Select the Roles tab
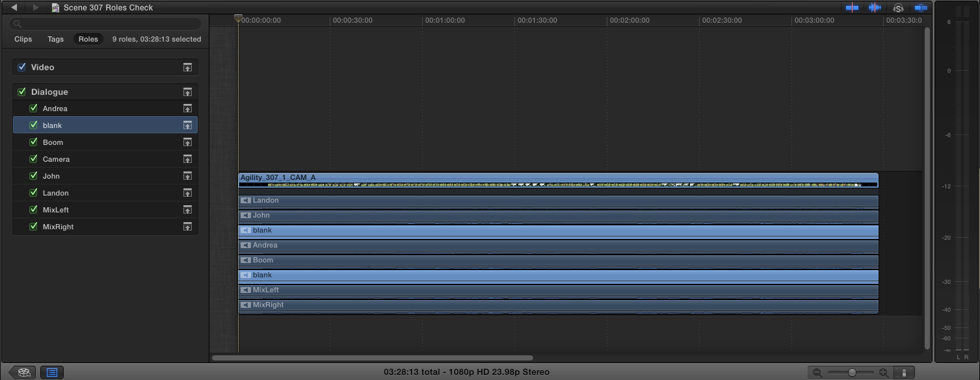980x380 pixels. coord(88,39)
